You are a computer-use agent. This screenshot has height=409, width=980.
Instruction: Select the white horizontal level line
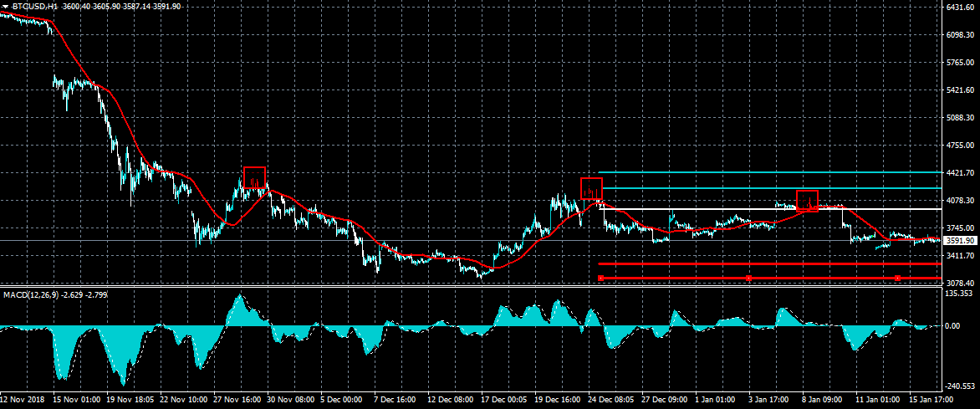coord(769,209)
